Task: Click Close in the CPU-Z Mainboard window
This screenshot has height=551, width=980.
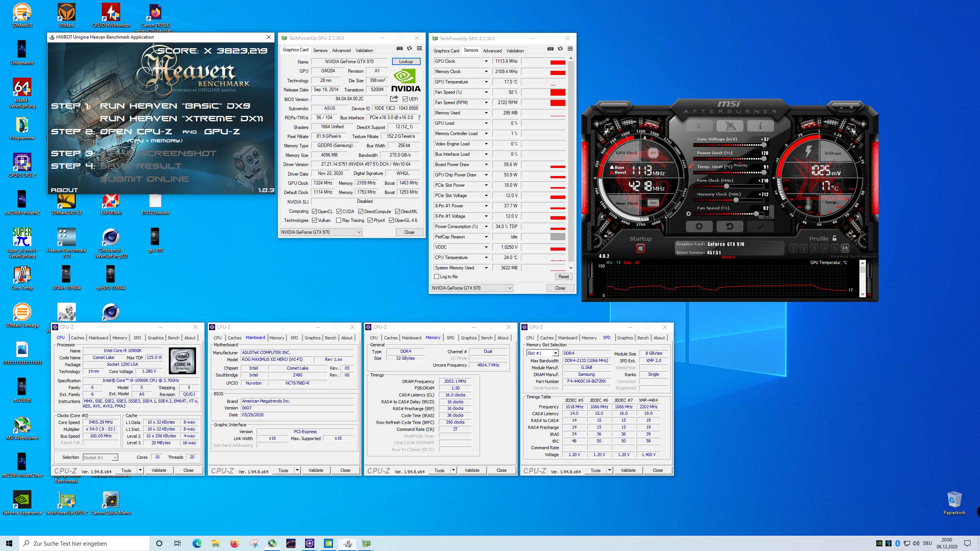Action: point(345,470)
